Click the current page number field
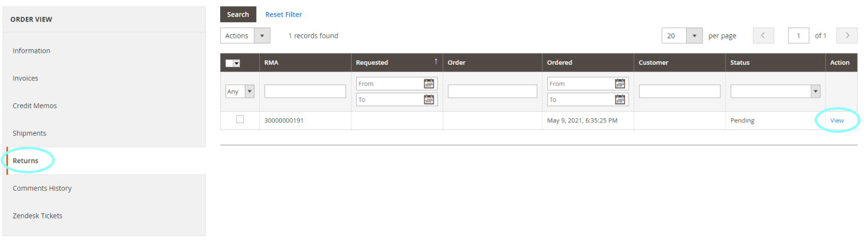Image resolution: width=868 pixels, height=243 pixels. [x=798, y=36]
